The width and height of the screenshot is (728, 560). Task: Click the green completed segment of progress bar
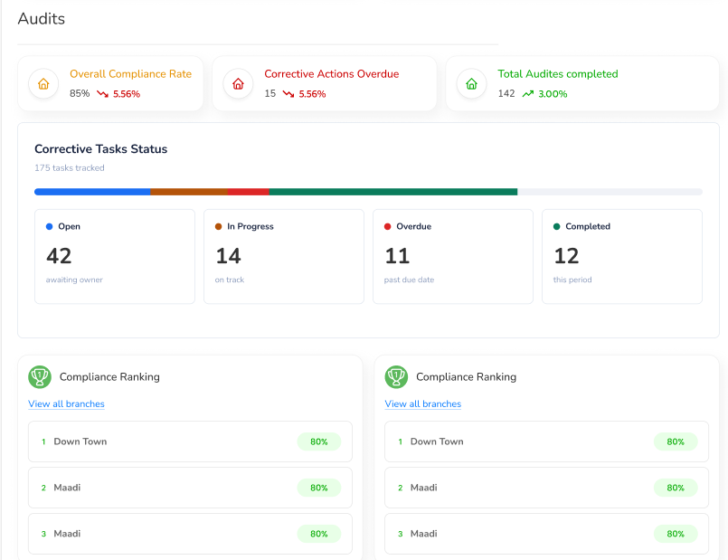coord(393,192)
